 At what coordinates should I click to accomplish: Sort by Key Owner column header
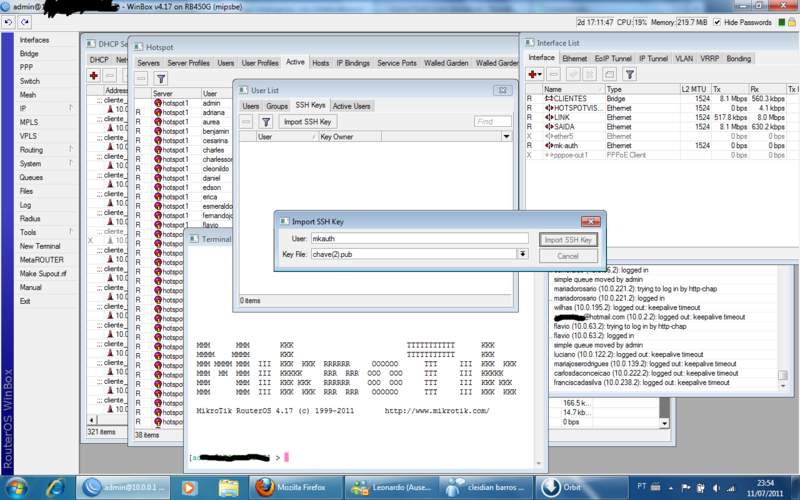click(349, 136)
